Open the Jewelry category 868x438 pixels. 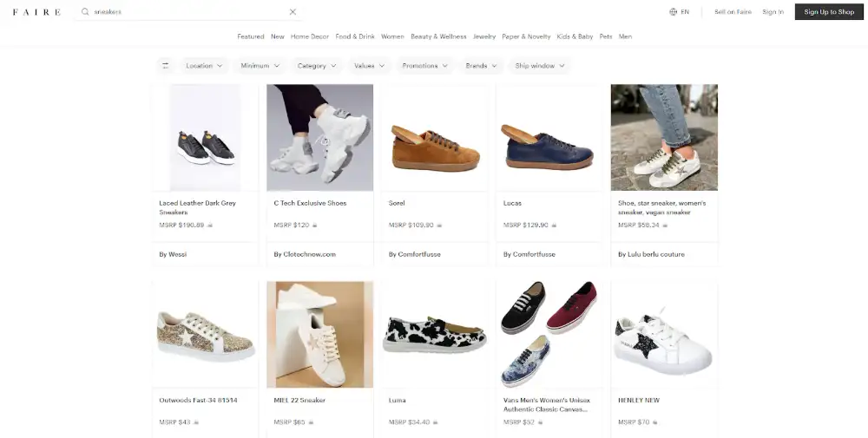tap(484, 36)
